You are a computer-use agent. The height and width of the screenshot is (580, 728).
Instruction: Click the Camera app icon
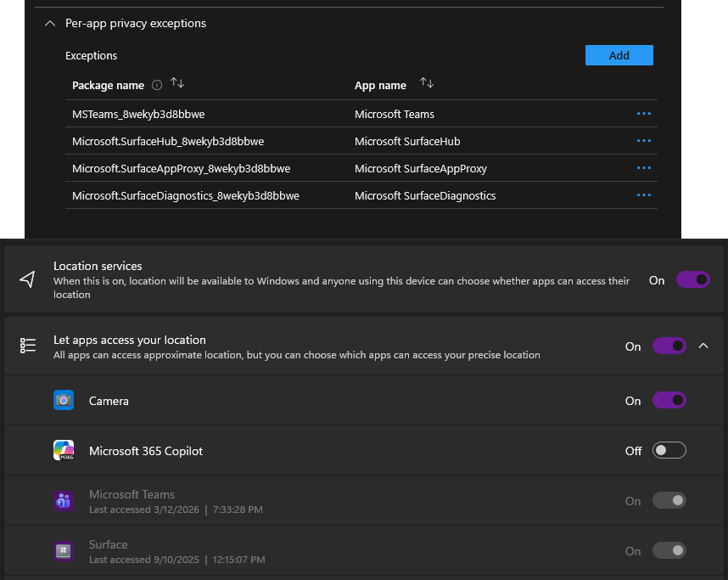64,401
